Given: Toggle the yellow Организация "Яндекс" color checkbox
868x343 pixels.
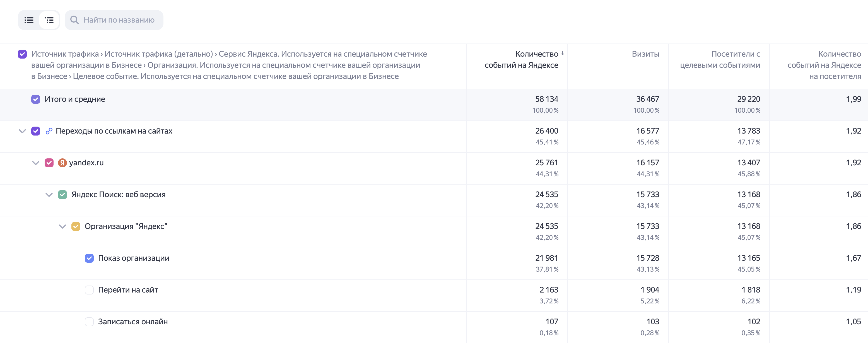Looking at the screenshot, I should (x=76, y=226).
